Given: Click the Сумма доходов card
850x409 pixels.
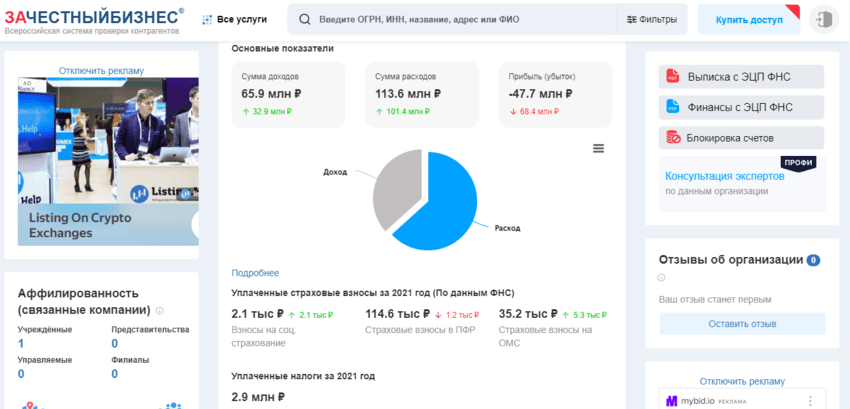Looking at the screenshot, I should tap(288, 94).
